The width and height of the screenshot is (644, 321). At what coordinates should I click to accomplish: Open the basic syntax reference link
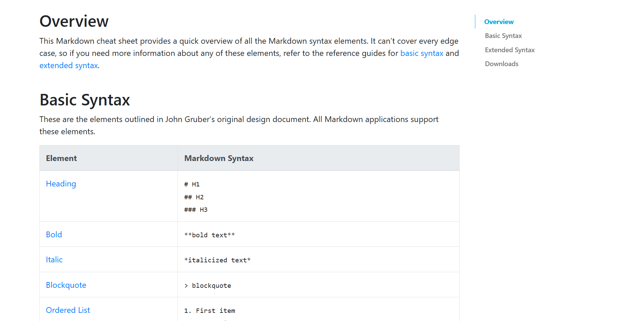422,53
